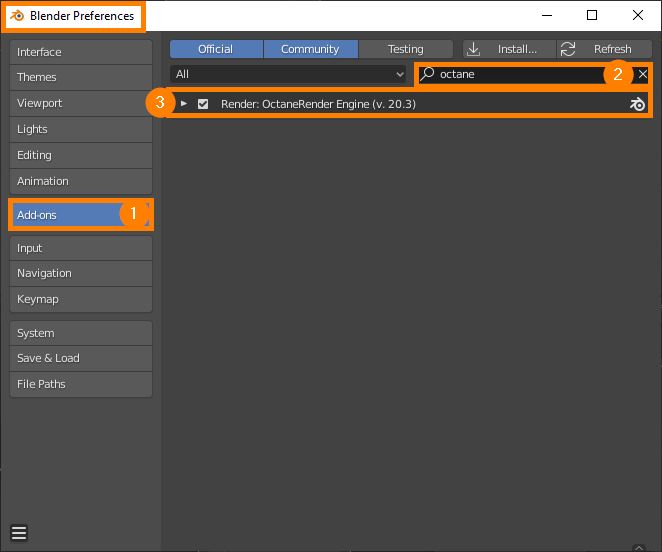Close the Blender Preferences window
The height and width of the screenshot is (552, 662).
coord(638,16)
